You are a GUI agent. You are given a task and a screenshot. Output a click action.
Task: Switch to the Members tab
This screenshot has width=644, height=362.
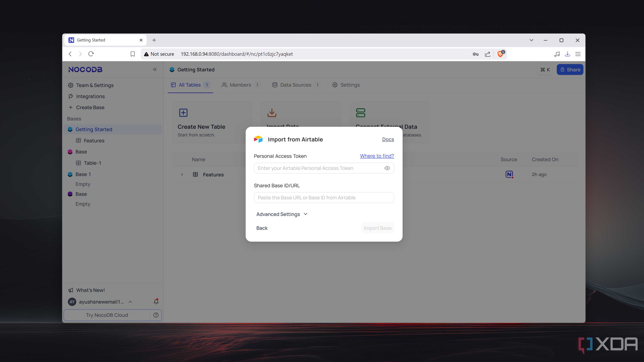241,85
